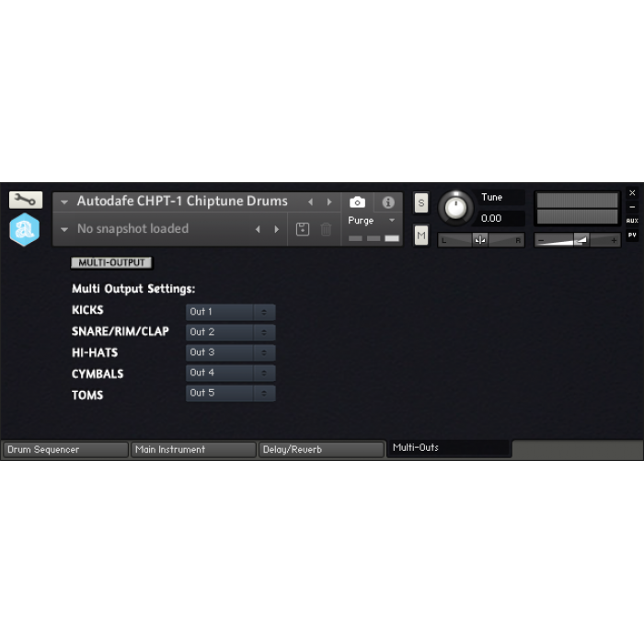The height and width of the screenshot is (644, 644).
Task: Open the snapshot list dropdown arrow
Action: tap(64, 229)
